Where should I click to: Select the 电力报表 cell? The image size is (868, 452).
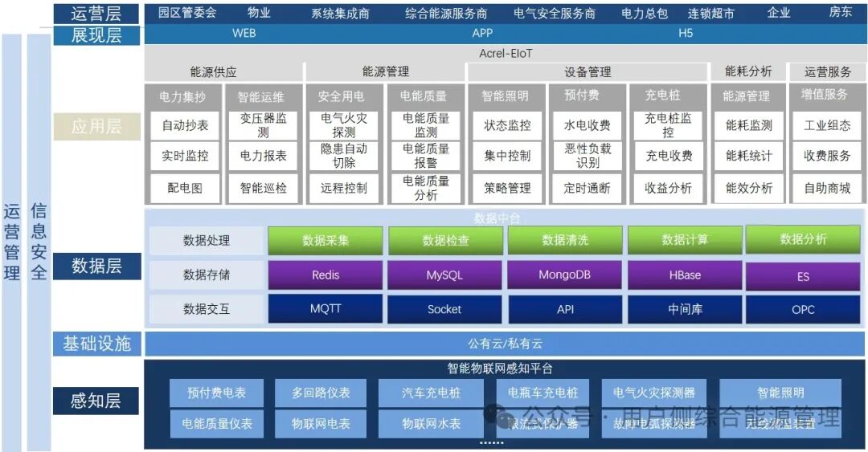coord(264,156)
